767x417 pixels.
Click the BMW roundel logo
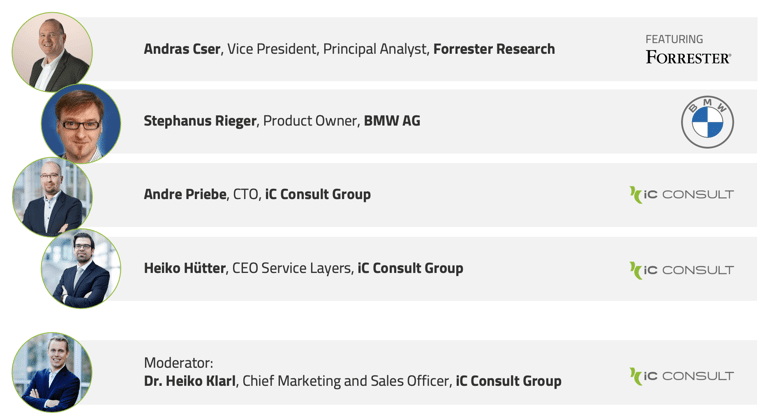(707, 122)
